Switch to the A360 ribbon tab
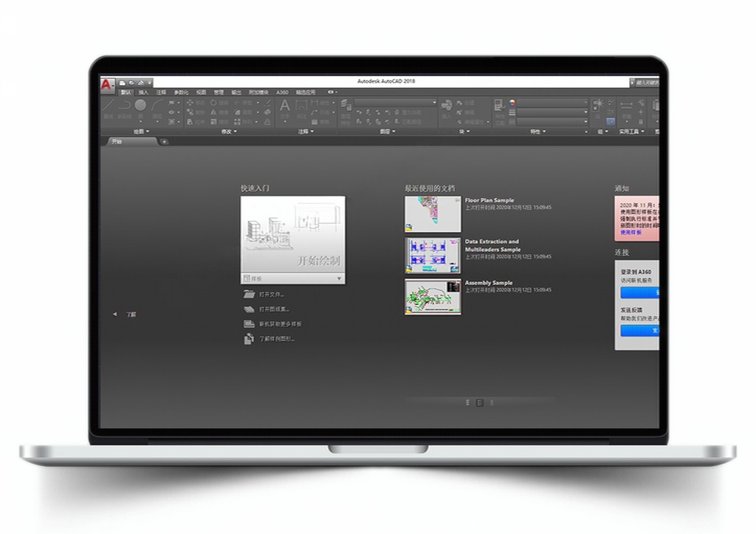This screenshot has height=534, width=756. tap(282, 92)
